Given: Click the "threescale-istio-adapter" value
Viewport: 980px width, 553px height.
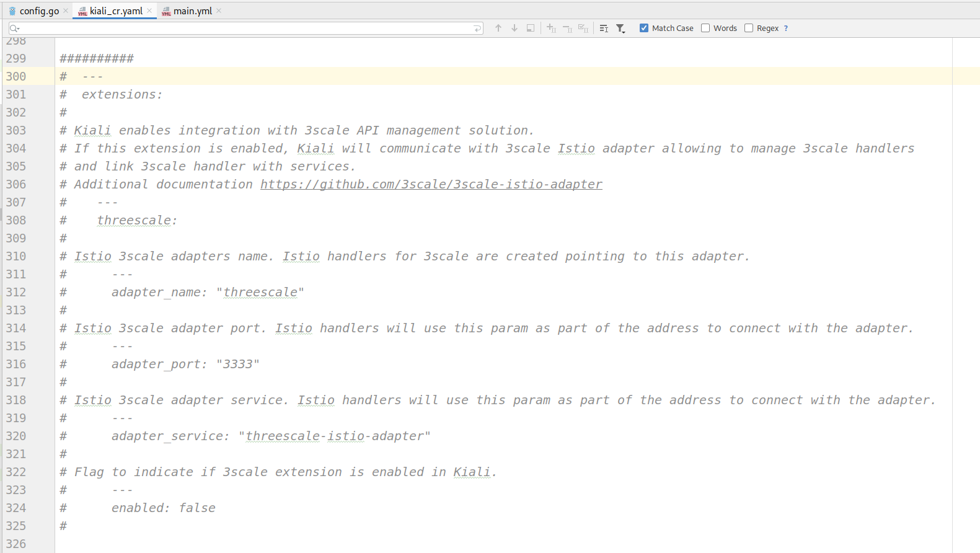Looking at the screenshot, I should point(335,436).
